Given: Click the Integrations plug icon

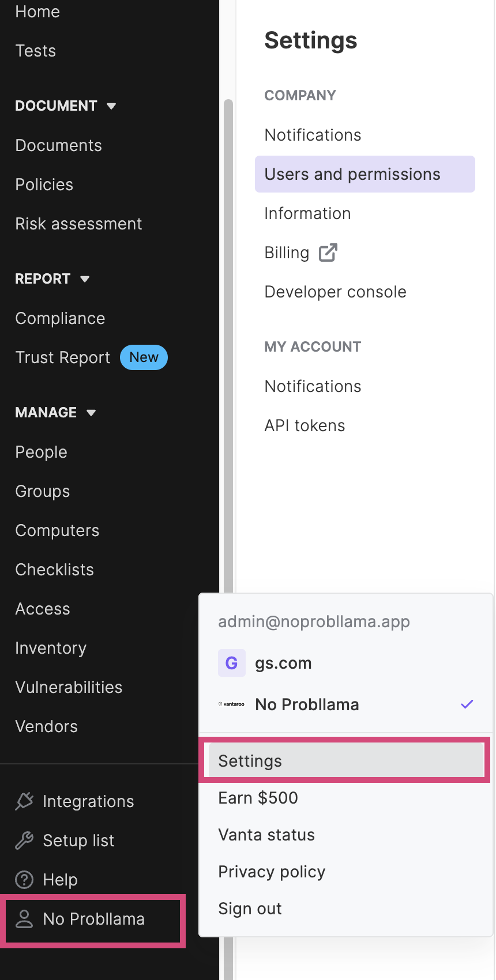Looking at the screenshot, I should [x=24, y=801].
